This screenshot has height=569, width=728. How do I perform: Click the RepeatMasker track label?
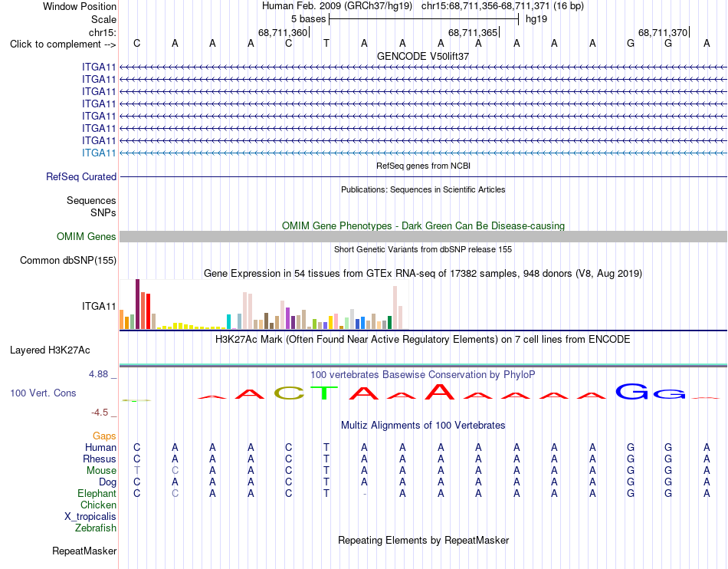(x=84, y=551)
